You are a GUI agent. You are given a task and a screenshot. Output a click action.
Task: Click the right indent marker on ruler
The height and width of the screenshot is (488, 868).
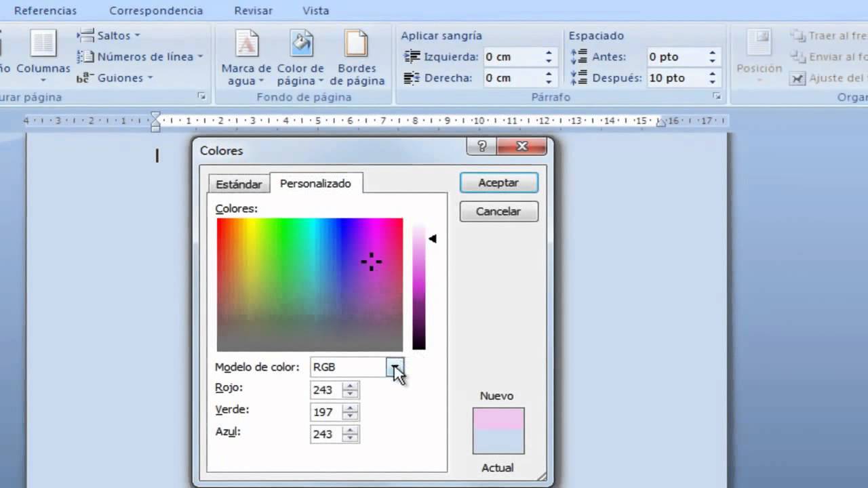pos(661,123)
